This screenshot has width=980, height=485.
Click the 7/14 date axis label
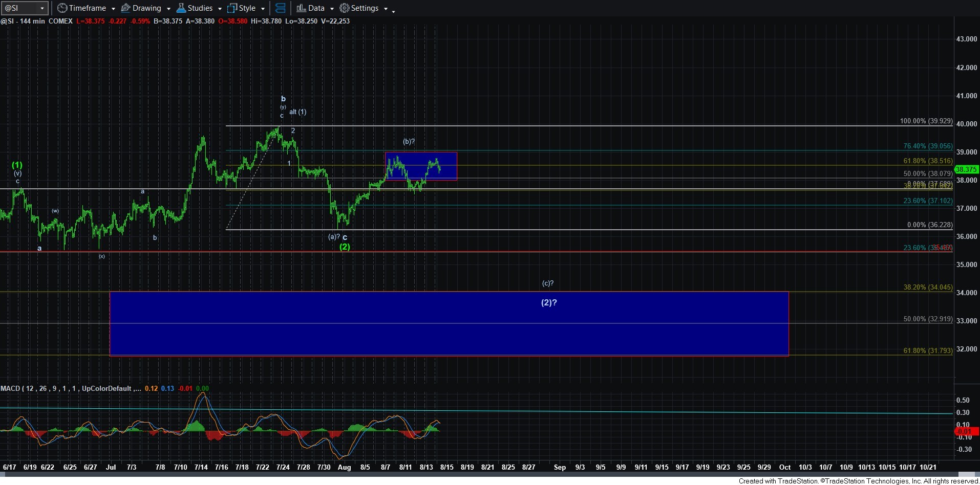click(x=201, y=467)
